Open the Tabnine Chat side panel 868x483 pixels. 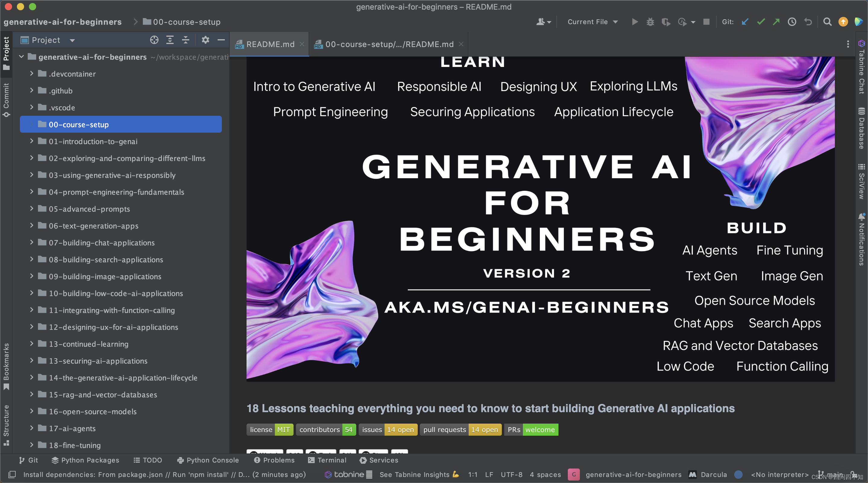coord(862,67)
